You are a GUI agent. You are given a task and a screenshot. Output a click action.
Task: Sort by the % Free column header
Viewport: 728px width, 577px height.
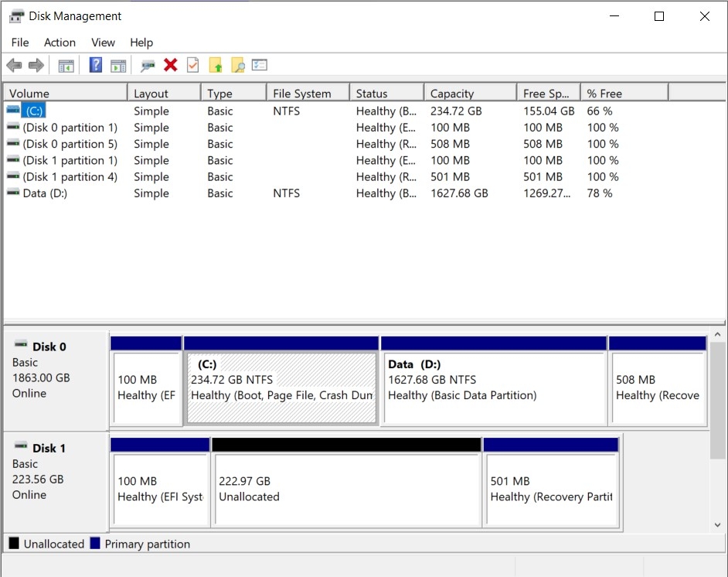pyautogui.click(x=624, y=93)
